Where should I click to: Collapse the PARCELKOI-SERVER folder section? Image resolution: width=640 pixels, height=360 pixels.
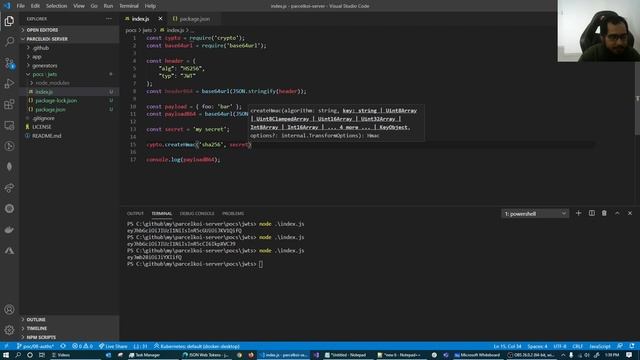click(69, 39)
